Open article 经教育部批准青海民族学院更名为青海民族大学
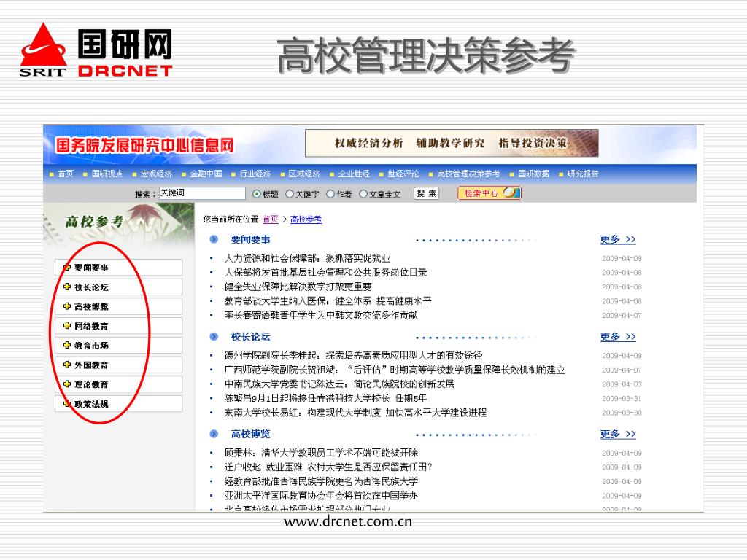 pyautogui.click(x=321, y=481)
